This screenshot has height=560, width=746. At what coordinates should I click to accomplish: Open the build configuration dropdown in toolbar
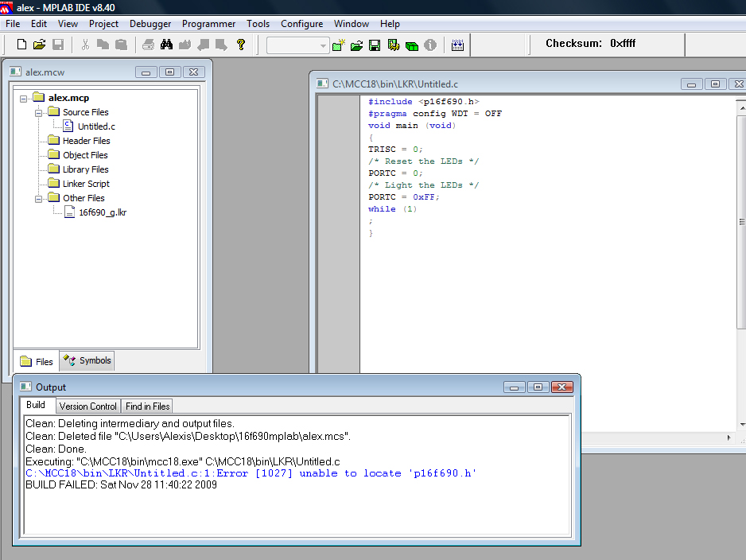coord(323,45)
